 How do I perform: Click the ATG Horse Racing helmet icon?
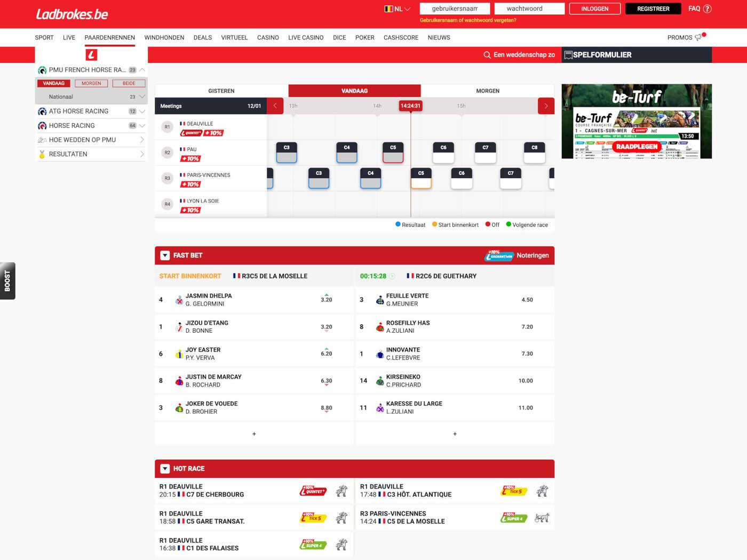42,111
